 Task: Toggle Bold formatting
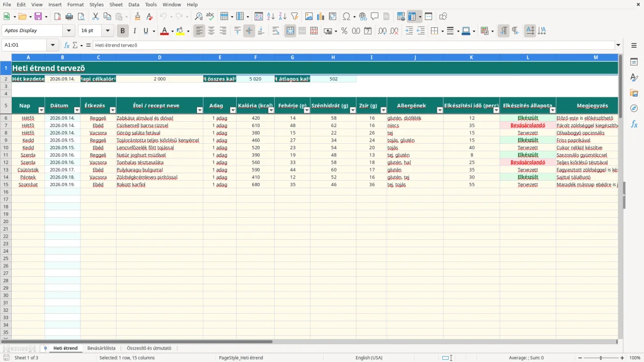[123, 31]
